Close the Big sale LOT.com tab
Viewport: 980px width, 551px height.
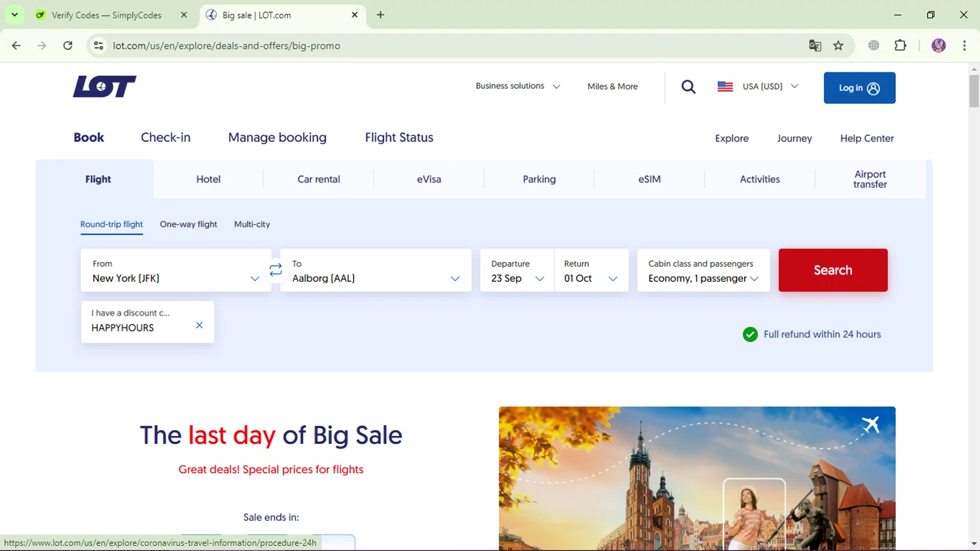pos(355,15)
